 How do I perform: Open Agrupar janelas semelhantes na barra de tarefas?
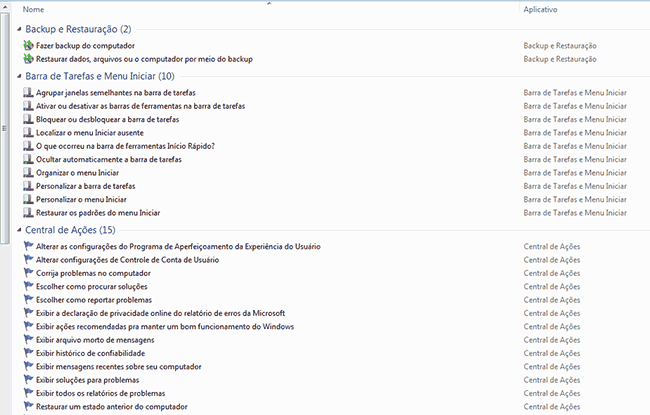point(116,93)
